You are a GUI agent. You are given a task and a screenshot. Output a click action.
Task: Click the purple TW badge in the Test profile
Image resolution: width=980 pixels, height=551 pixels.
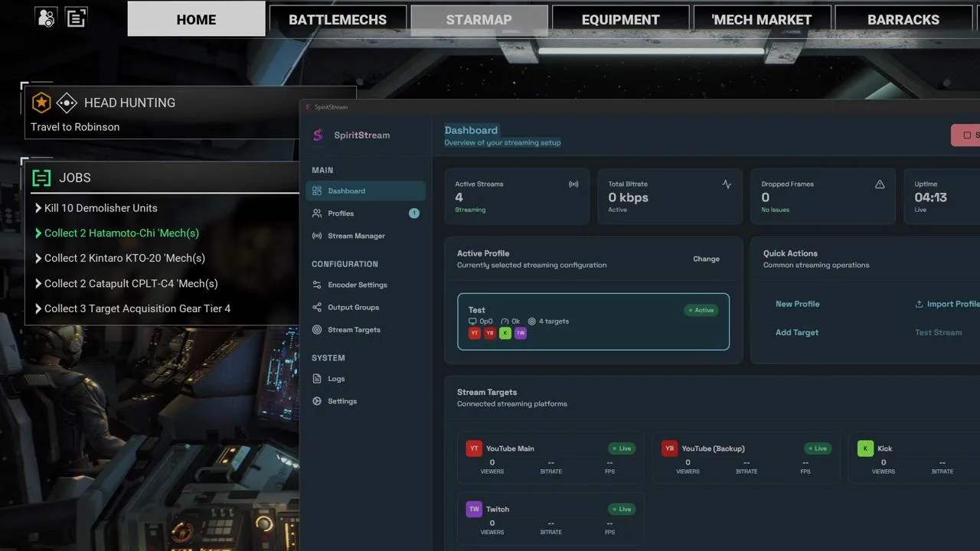click(521, 333)
